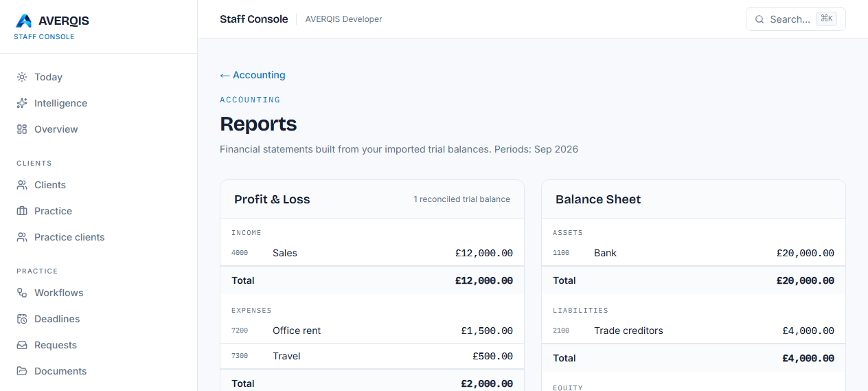
Task: Click the amount £1,500.00
Action: click(487, 331)
